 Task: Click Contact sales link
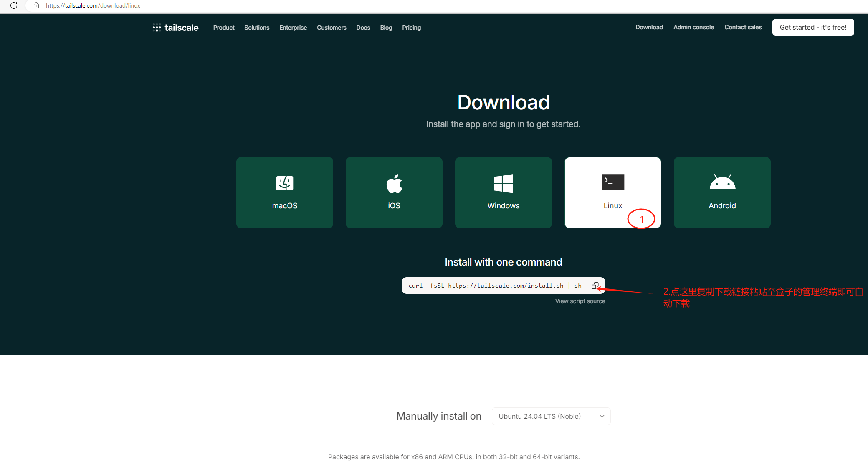pos(743,27)
